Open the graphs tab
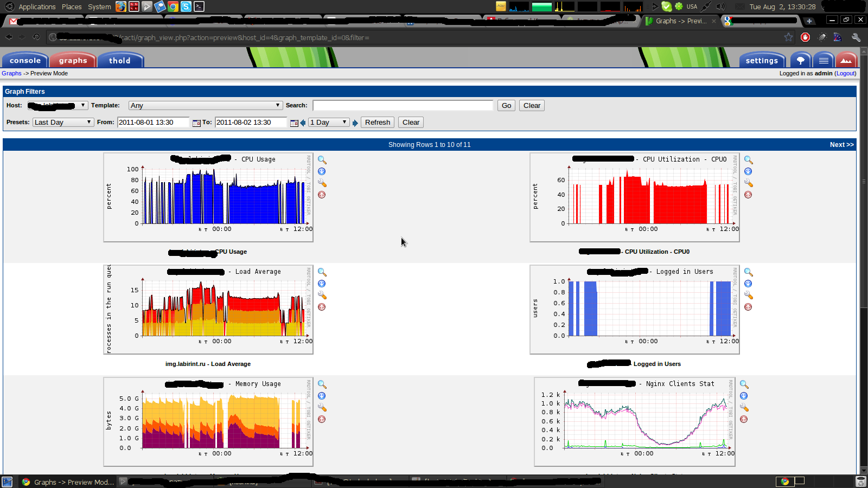 tap(73, 60)
